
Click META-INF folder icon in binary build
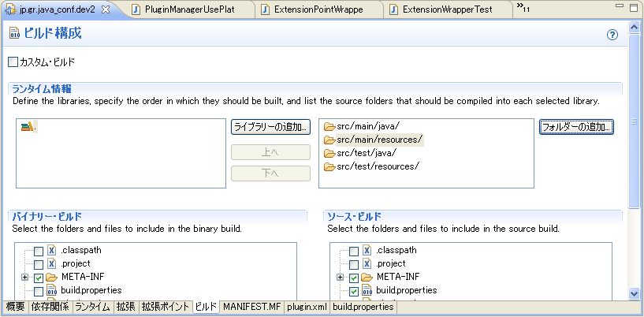51,277
